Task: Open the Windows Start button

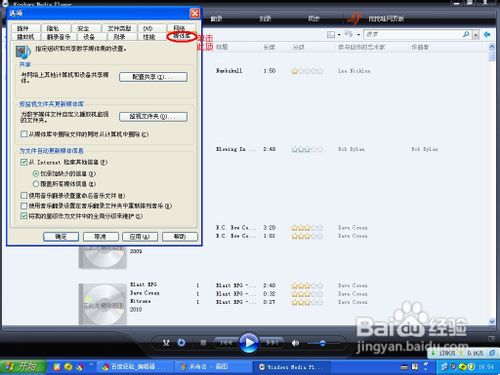Action: (x=22, y=367)
